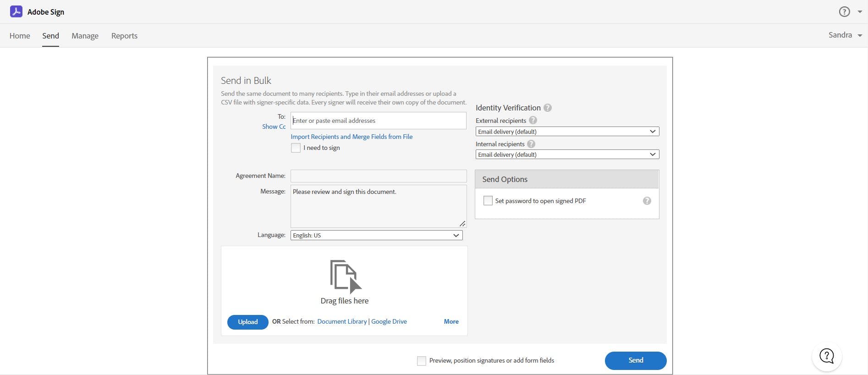Click the Adobe Sign logo icon
The width and height of the screenshot is (868, 375).
(16, 12)
